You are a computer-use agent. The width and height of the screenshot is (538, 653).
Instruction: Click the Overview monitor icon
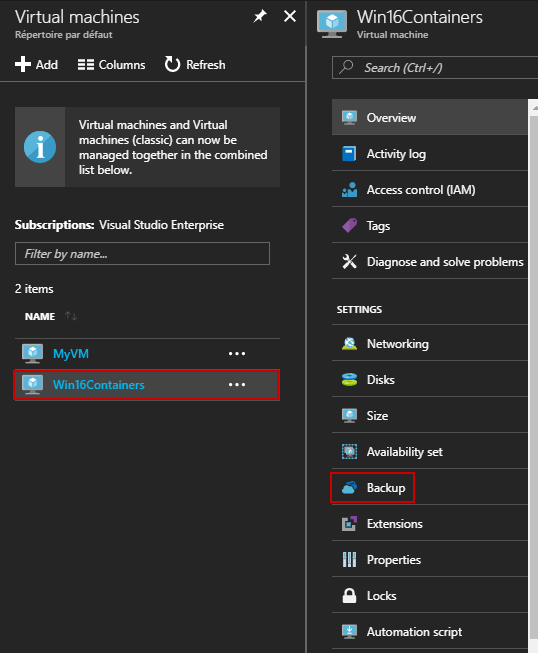point(349,117)
